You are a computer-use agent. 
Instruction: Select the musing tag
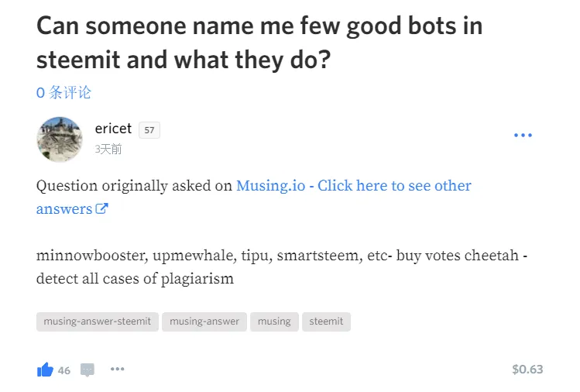274,322
